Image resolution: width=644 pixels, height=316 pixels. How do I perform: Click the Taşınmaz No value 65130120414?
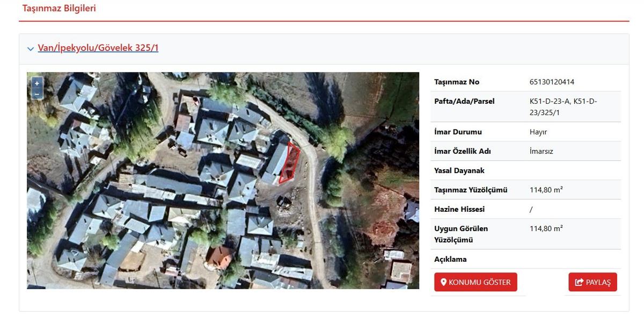[552, 82]
